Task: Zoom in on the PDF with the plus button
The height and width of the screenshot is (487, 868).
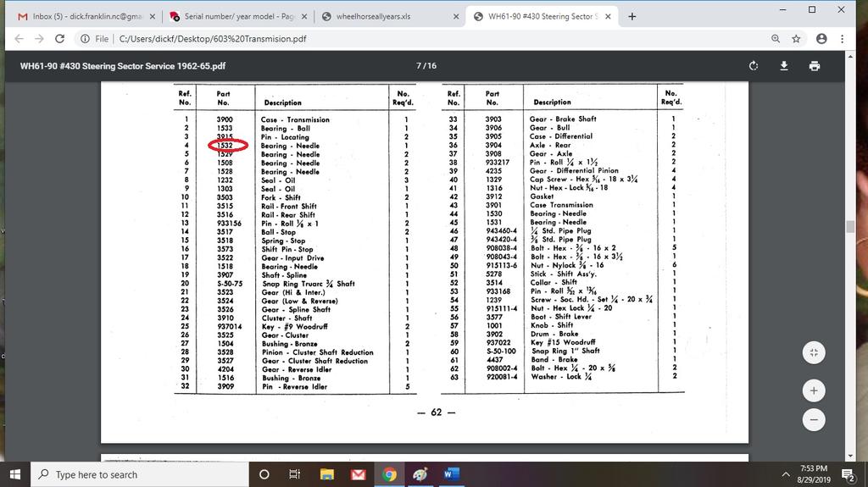Action: tap(813, 390)
